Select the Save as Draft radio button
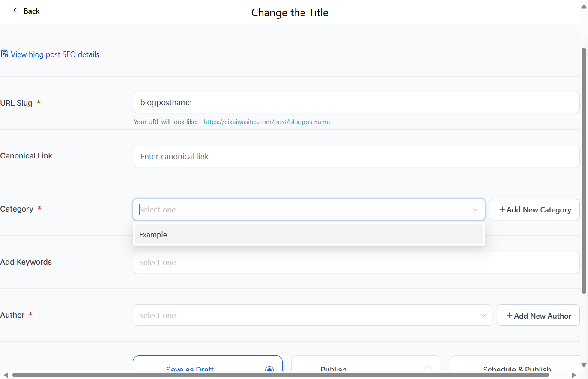 coord(269,370)
